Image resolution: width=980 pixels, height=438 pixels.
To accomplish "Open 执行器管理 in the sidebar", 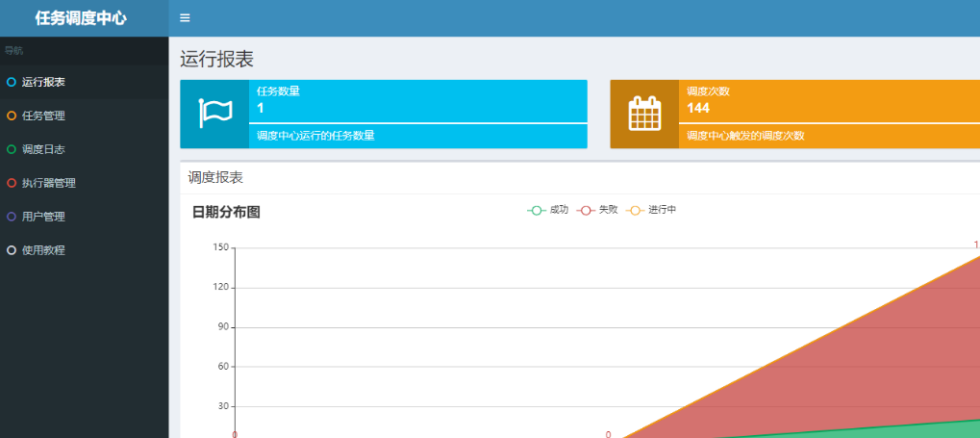I will click(84, 183).
